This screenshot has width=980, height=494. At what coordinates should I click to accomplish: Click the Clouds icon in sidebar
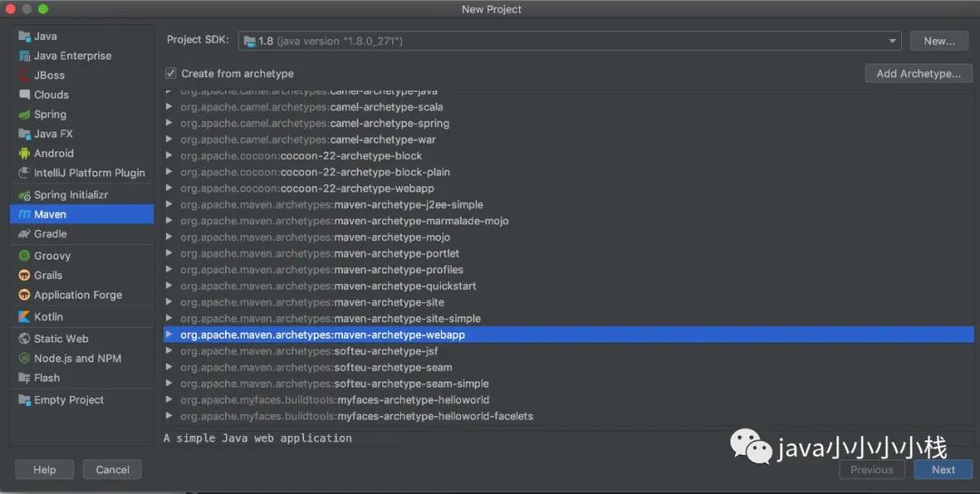click(x=24, y=94)
